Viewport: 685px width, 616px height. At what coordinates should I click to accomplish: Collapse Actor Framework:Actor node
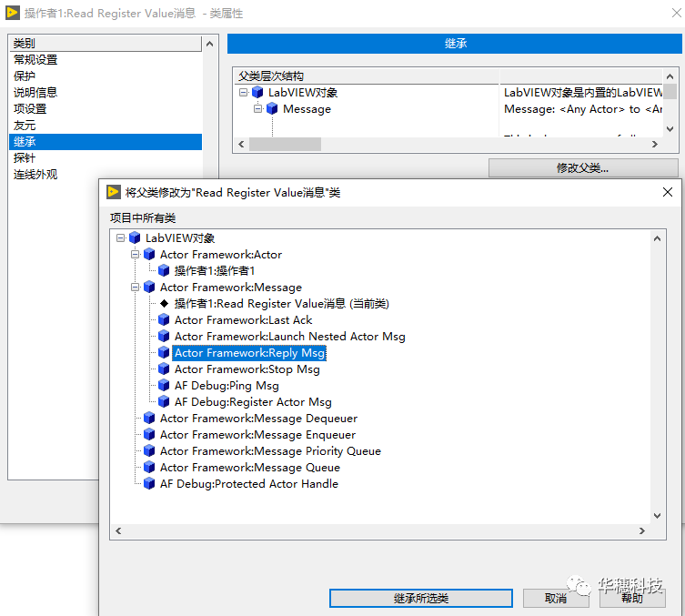(135, 254)
